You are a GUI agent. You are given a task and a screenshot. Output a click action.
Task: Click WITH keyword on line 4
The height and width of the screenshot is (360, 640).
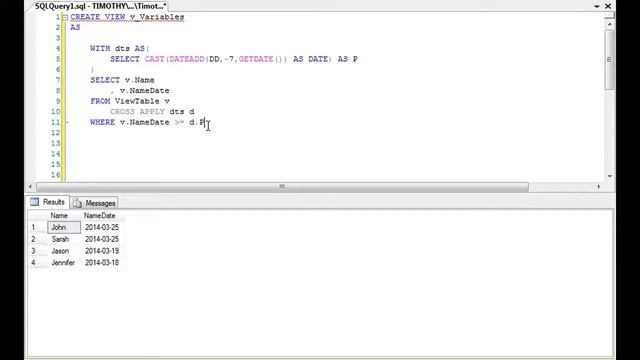point(100,49)
